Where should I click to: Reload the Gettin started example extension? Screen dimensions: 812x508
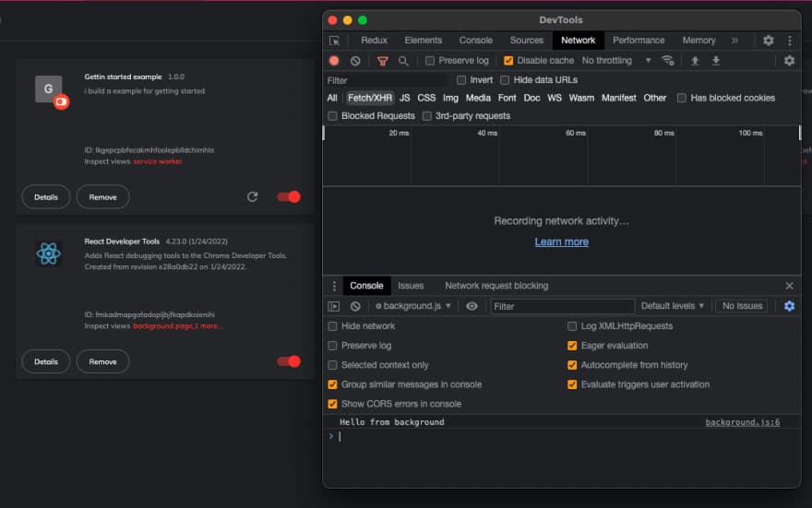tap(252, 197)
